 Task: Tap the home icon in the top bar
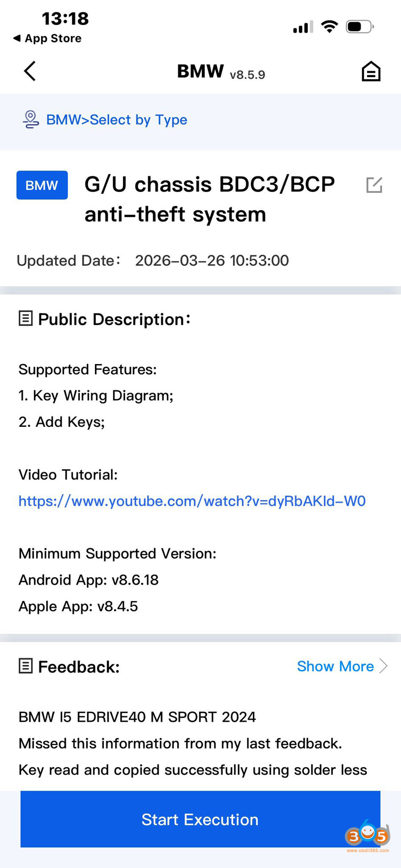[371, 71]
